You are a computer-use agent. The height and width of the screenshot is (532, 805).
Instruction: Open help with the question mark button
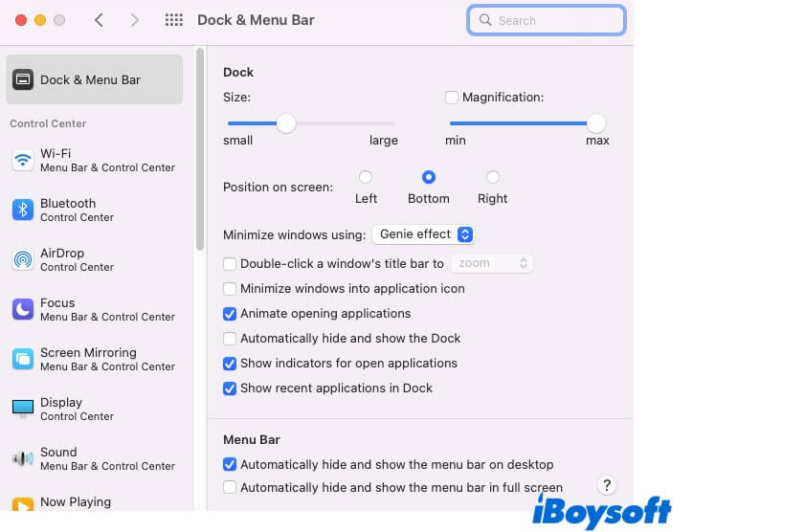[606, 485]
